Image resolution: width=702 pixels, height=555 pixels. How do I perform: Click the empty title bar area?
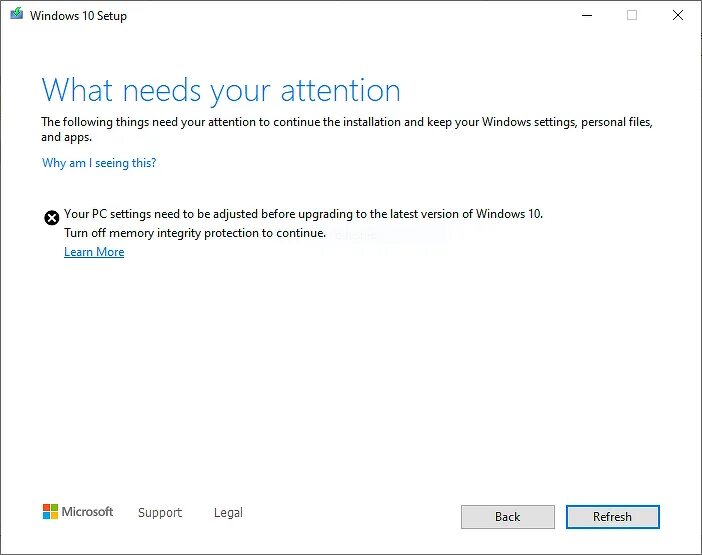coord(349,15)
